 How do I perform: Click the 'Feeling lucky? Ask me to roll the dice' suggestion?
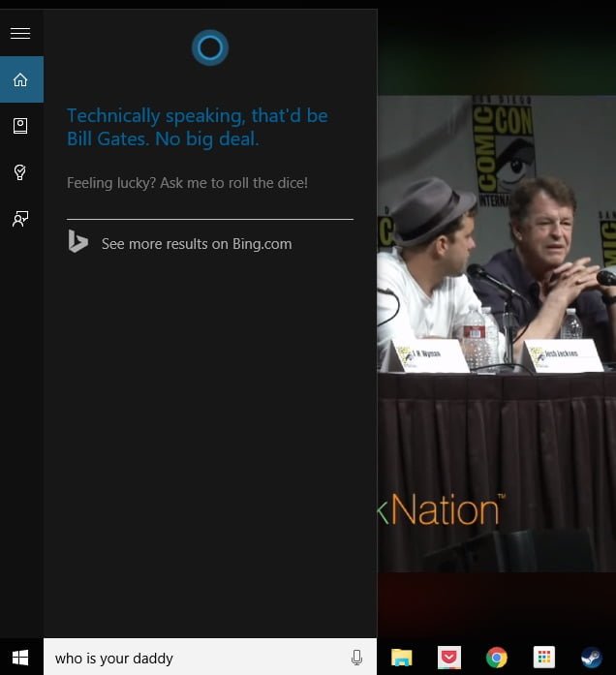tap(187, 182)
